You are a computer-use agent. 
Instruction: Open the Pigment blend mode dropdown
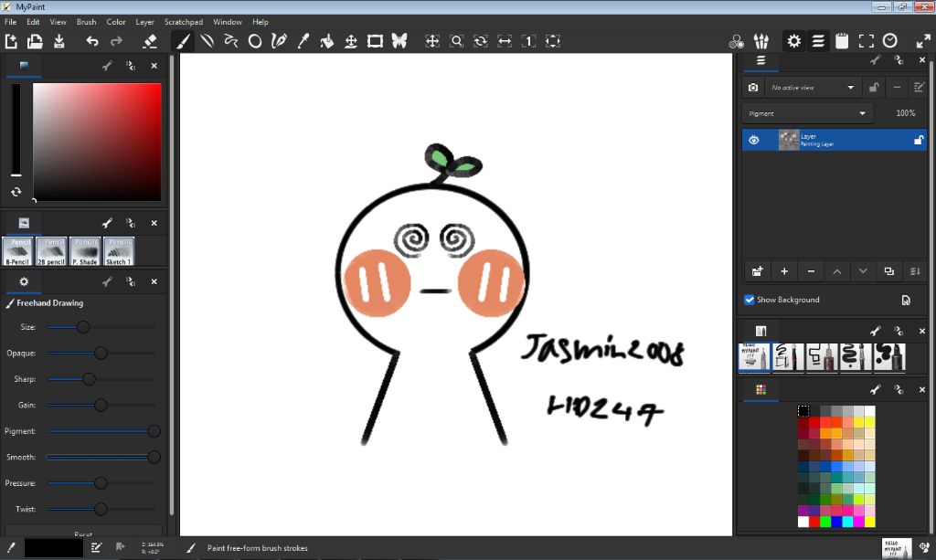coord(808,113)
